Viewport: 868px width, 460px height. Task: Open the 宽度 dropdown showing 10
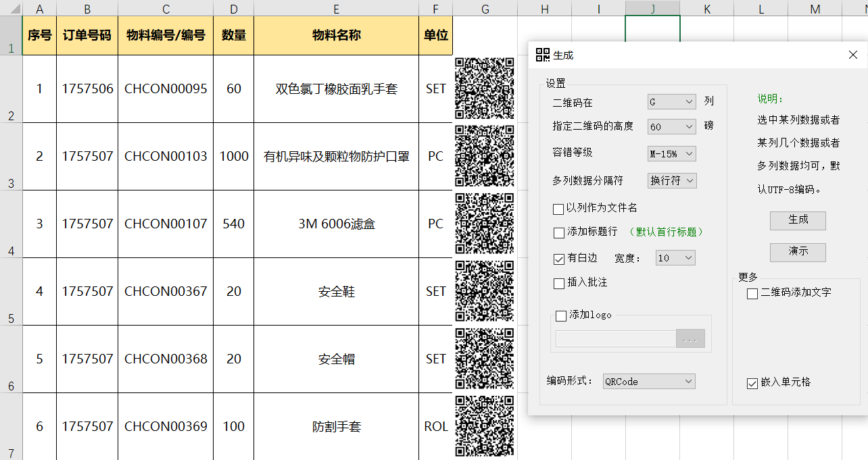[675, 258]
